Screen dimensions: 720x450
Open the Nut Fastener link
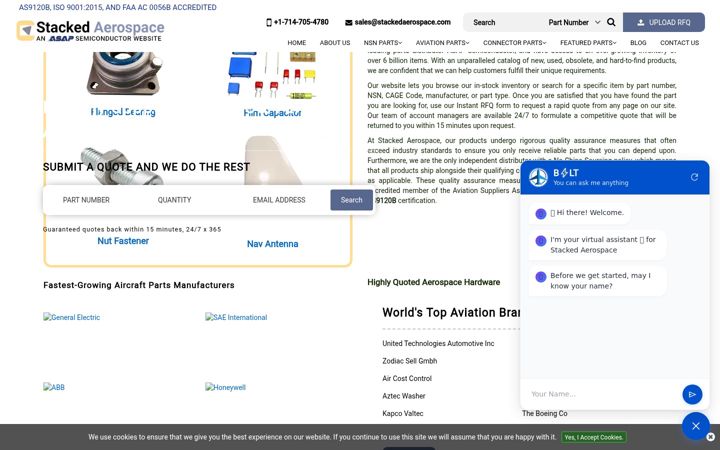(123, 241)
